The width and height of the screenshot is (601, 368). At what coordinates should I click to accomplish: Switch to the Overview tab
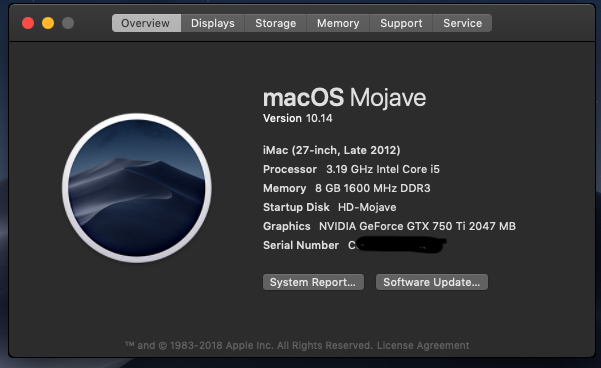point(146,23)
